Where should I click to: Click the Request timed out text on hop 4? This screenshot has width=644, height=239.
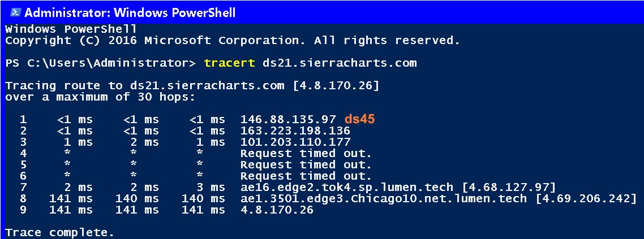306,154
